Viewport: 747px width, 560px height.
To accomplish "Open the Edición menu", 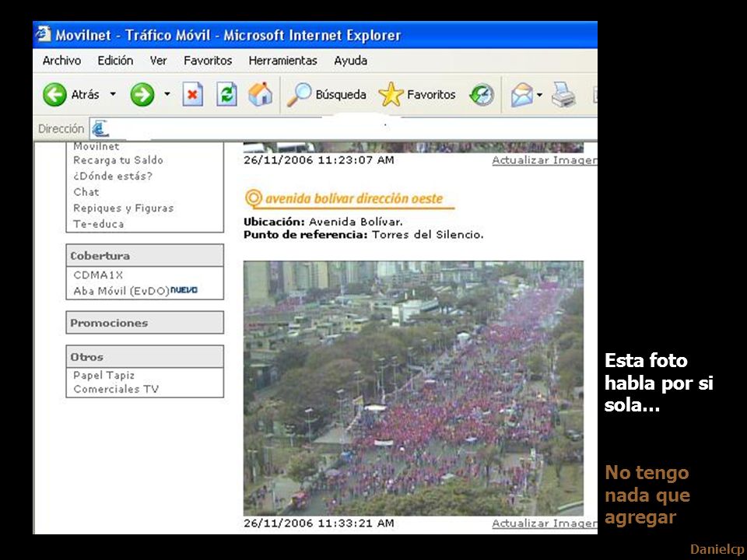I will click(x=115, y=61).
